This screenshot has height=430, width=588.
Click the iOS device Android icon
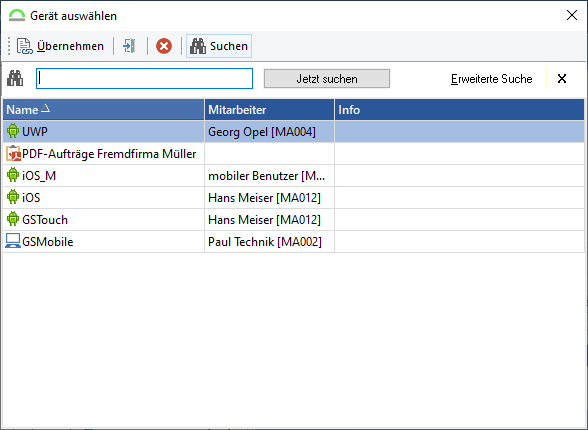[x=13, y=197]
